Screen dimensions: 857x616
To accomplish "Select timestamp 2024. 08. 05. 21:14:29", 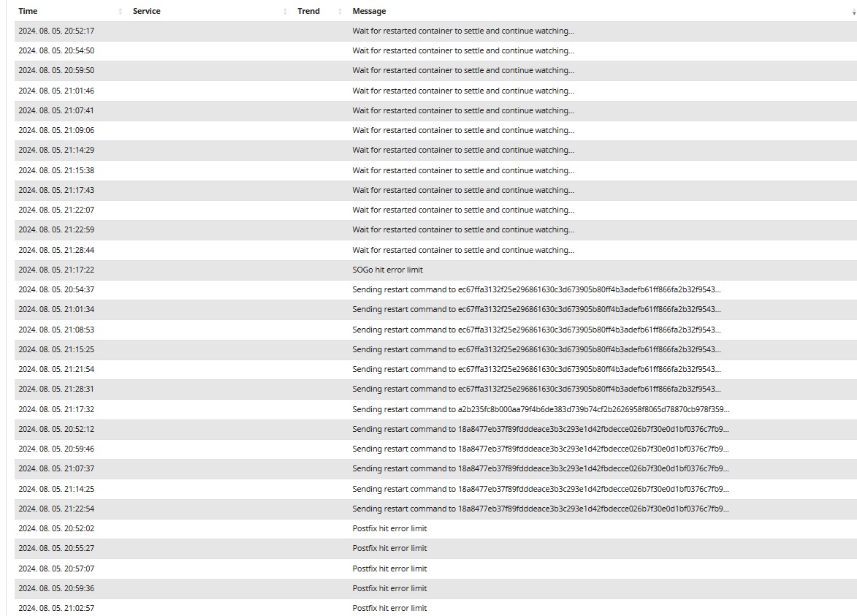I will point(56,150).
